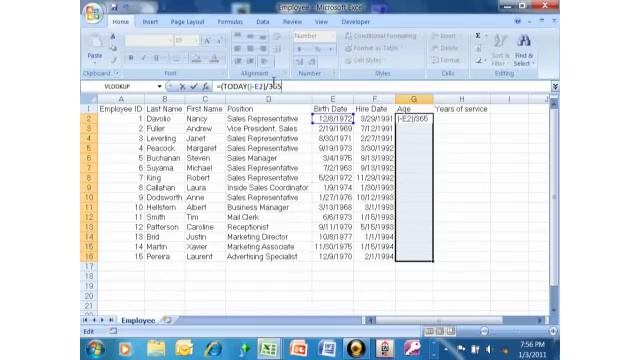Apply borders using the Borders icon

(x=177, y=59)
